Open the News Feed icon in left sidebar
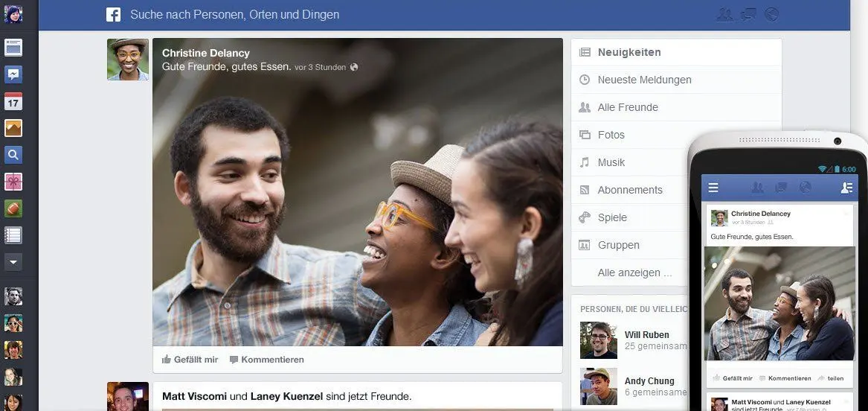The height and width of the screenshot is (411, 868). coord(13,48)
